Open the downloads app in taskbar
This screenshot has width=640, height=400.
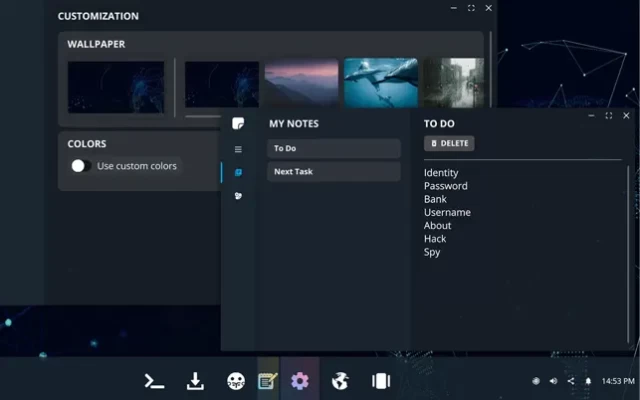coord(196,381)
